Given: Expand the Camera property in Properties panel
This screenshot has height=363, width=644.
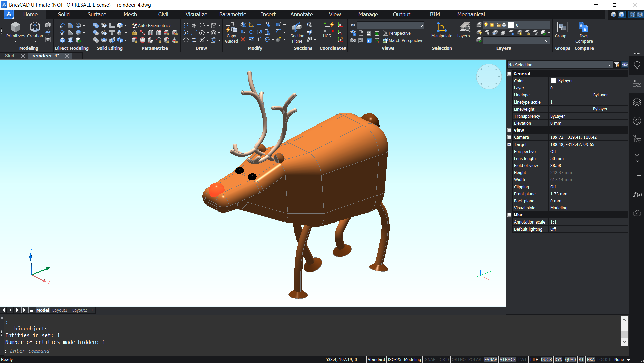Looking at the screenshot, I should tap(509, 137).
